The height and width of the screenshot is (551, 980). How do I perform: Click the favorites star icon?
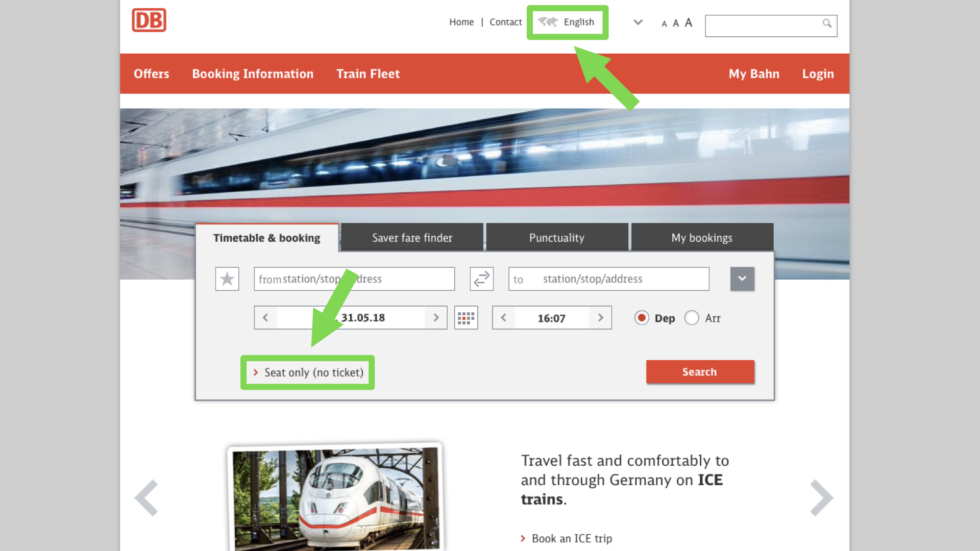click(x=227, y=279)
